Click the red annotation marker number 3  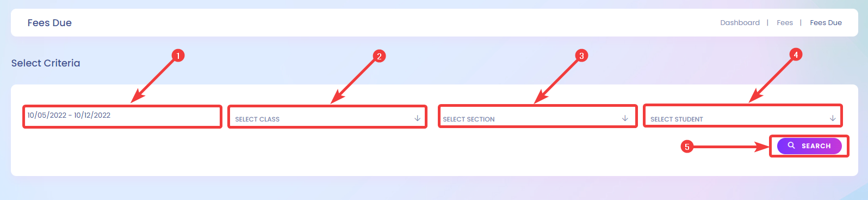581,56
